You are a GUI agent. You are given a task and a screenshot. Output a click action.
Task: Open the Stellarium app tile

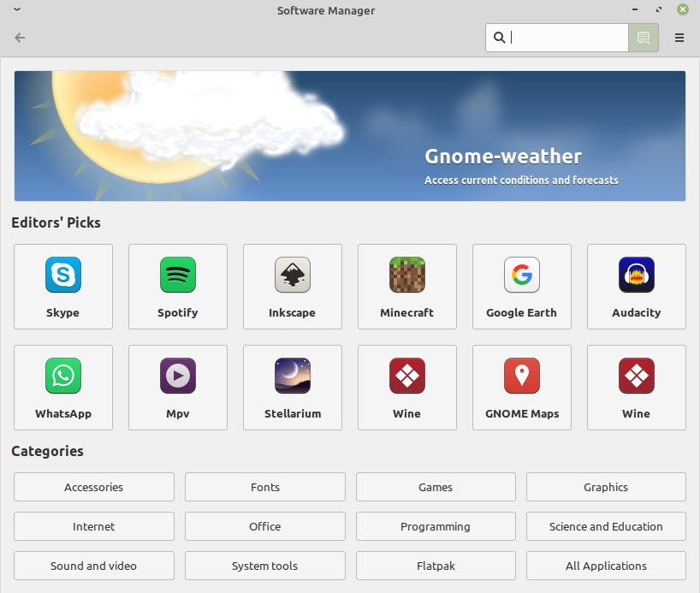coord(293,388)
